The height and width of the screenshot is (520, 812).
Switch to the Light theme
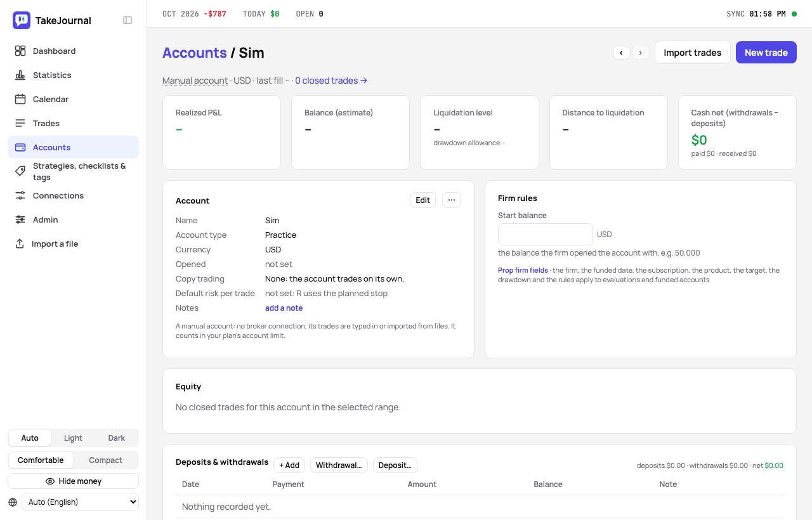point(73,438)
